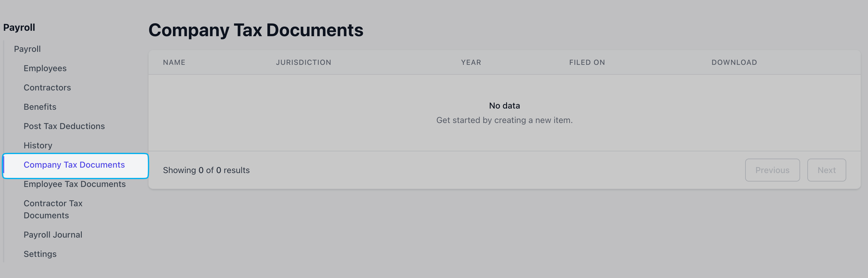Click the Previous pagination button
Screen dimensions: 868x278
coord(772,170)
